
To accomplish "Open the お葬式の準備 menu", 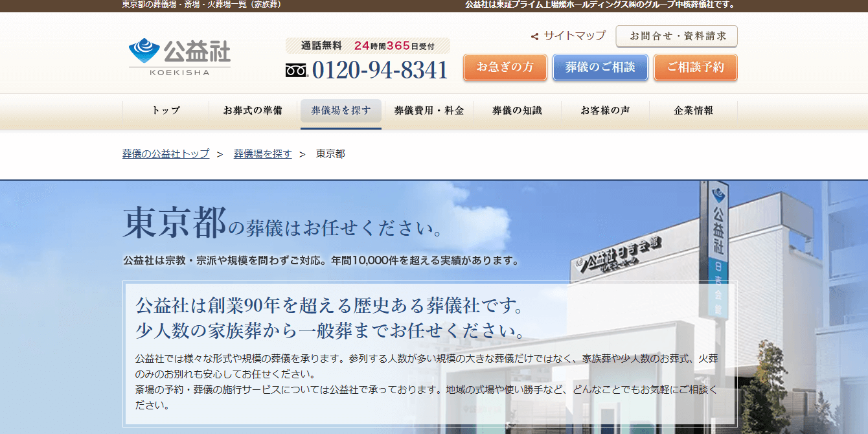I will (x=253, y=111).
